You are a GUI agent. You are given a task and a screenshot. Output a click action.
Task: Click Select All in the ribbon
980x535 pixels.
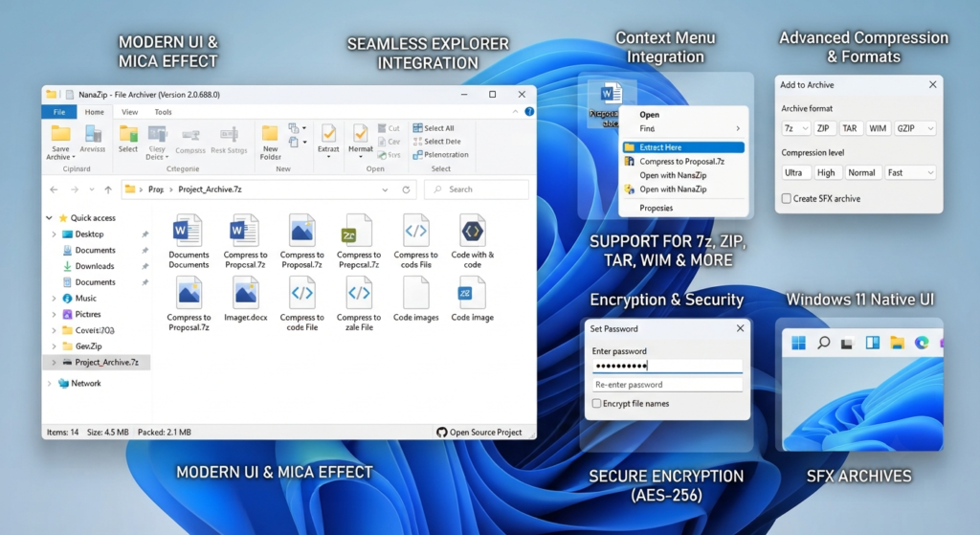(x=434, y=128)
